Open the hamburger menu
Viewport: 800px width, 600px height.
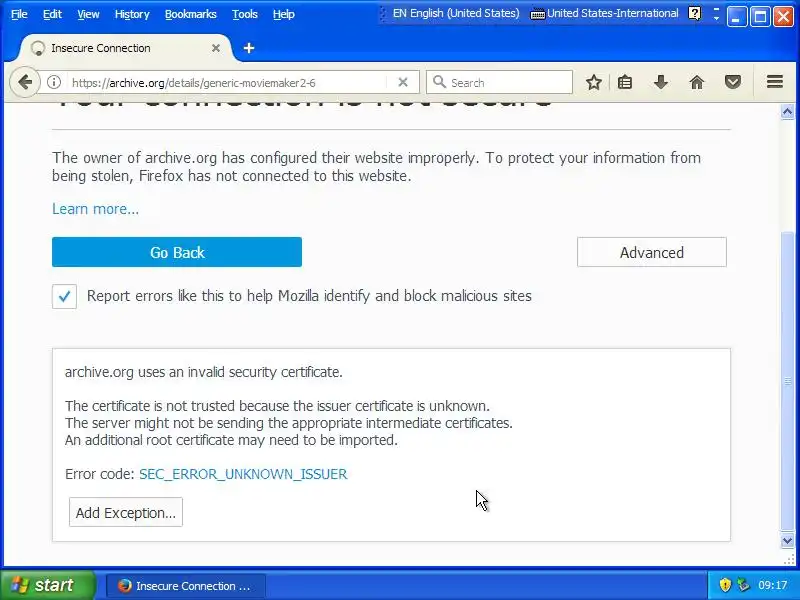tap(774, 82)
